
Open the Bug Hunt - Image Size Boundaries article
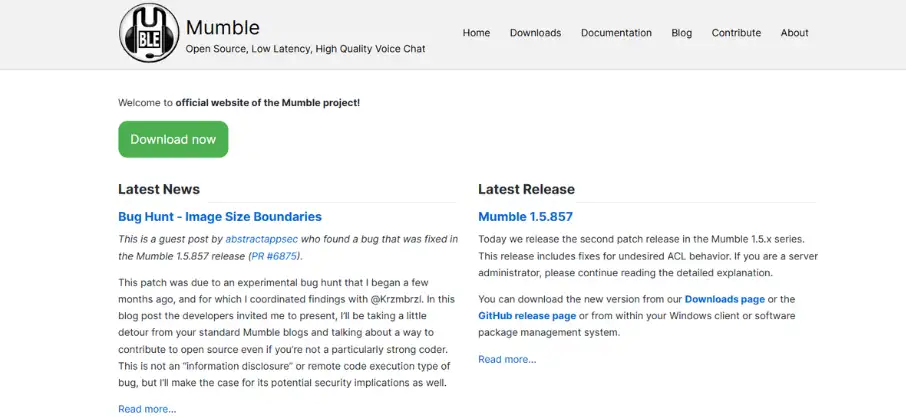(220, 216)
